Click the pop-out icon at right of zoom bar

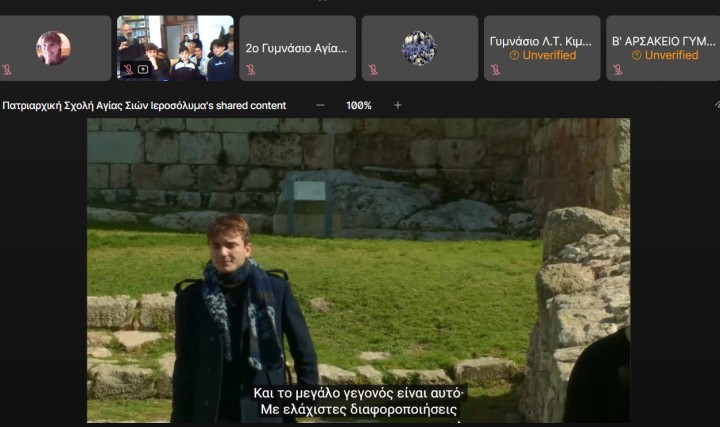[x=716, y=105]
